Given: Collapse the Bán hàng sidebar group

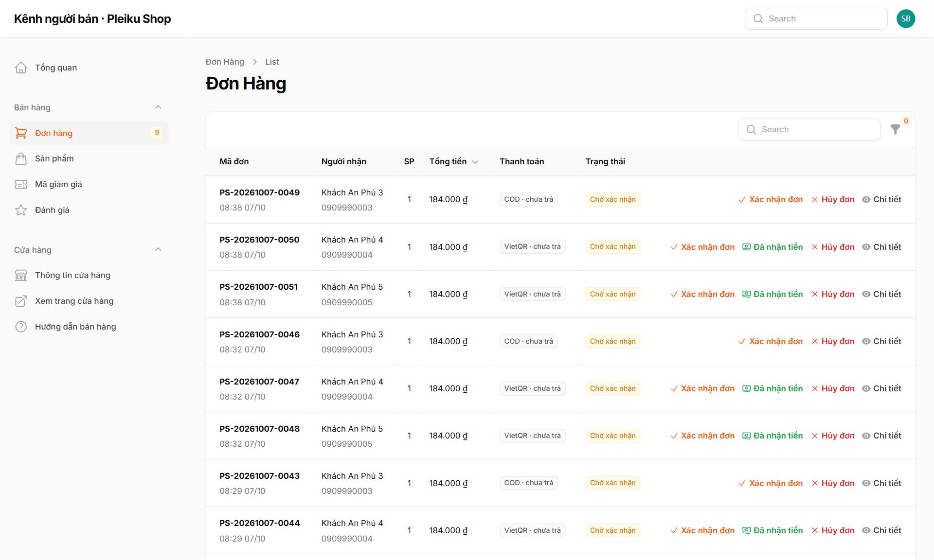Looking at the screenshot, I should [x=158, y=107].
